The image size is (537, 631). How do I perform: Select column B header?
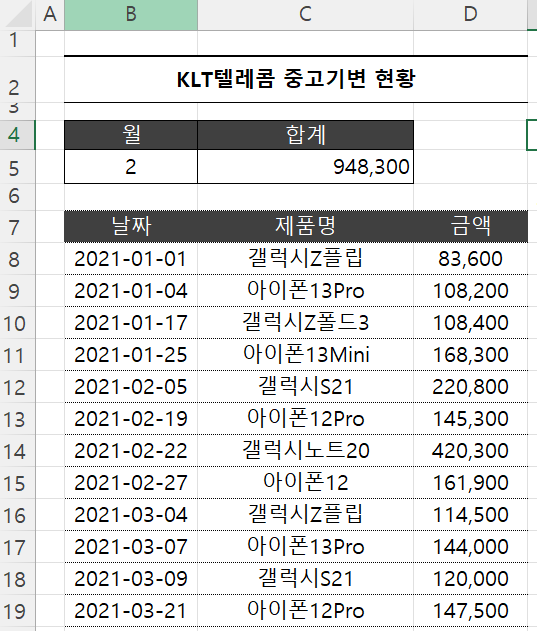pyautogui.click(x=131, y=15)
